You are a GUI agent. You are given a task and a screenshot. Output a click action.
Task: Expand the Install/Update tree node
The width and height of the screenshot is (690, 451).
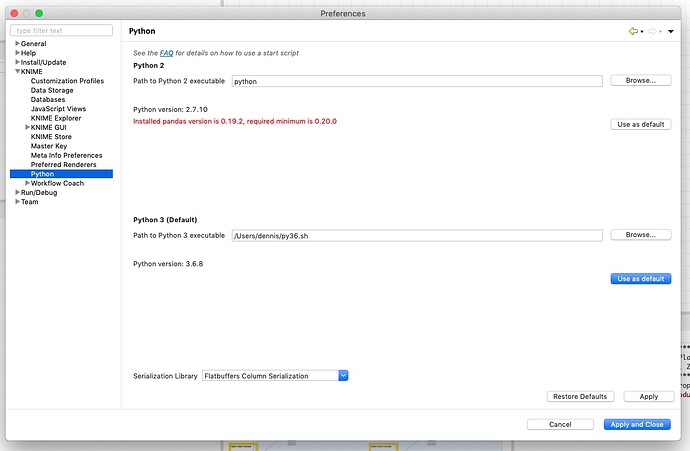point(17,62)
